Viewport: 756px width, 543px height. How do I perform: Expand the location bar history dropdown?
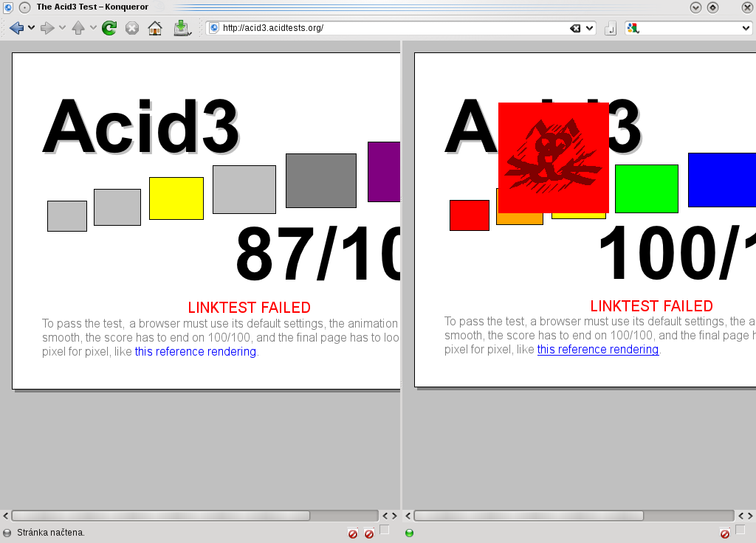589,29
